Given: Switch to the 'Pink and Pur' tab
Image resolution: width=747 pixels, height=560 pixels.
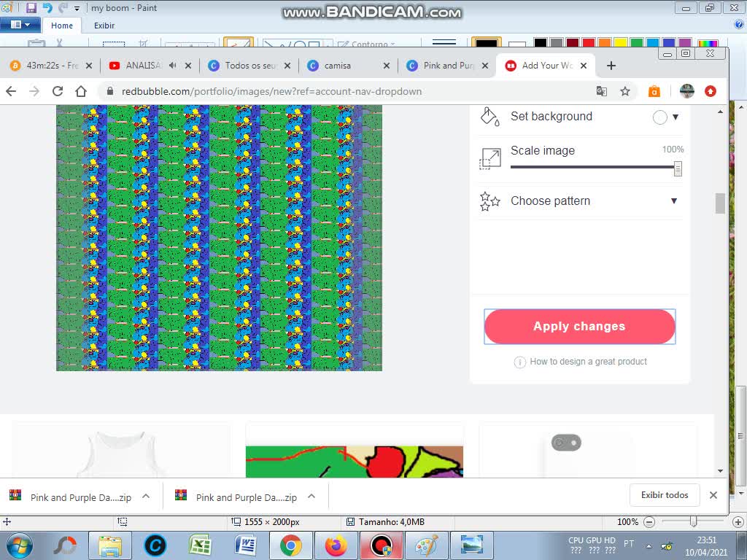Looking at the screenshot, I should [x=448, y=66].
